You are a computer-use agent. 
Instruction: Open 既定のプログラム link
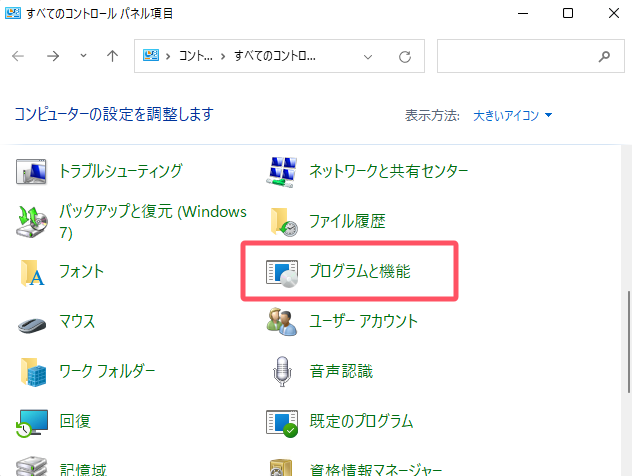pos(361,421)
